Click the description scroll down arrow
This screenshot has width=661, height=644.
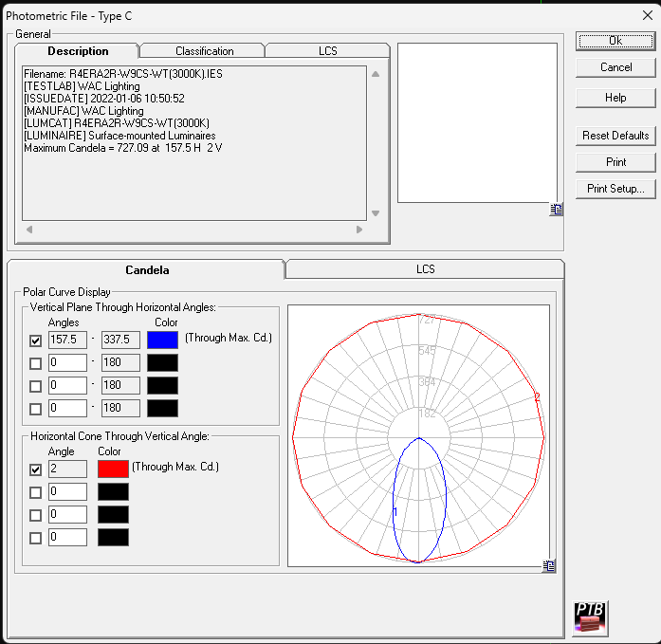(376, 213)
